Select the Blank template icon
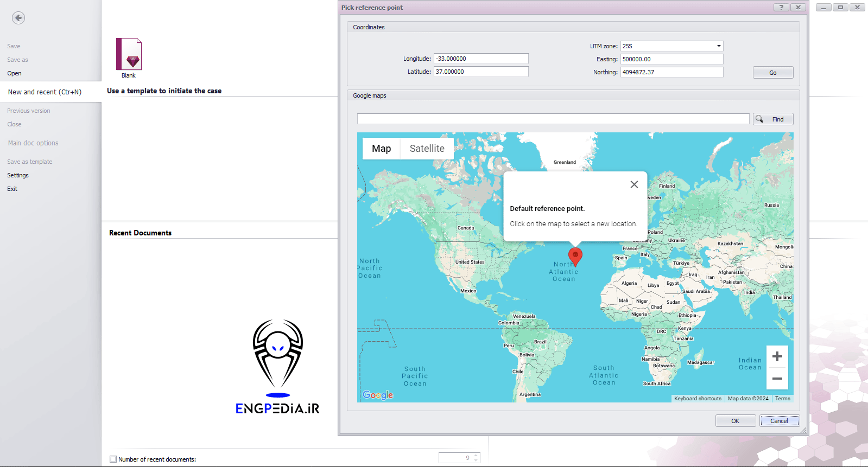 pyautogui.click(x=129, y=54)
